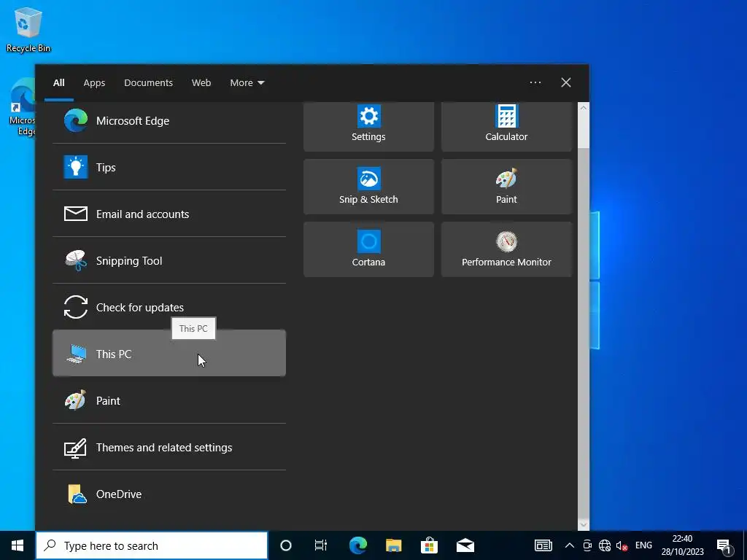Viewport: 747px width, 560px height.
Task: Click the 'Snipping Tool' text label
Action: click(129, 261)
